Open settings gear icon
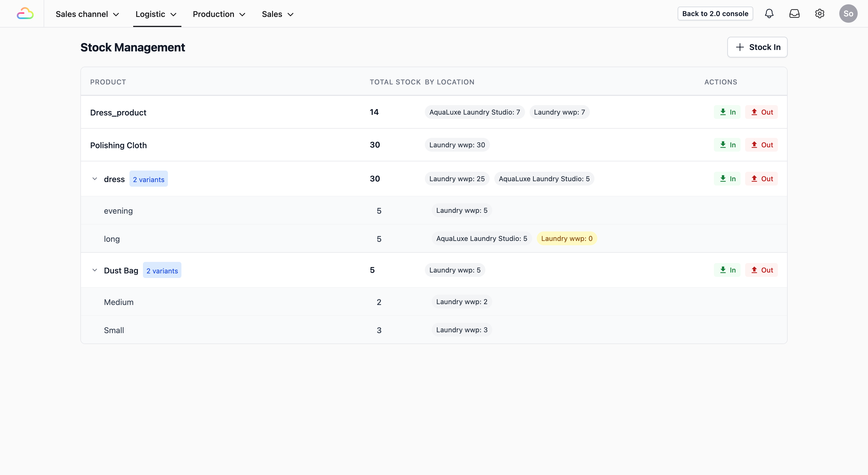 click(819, 14)
